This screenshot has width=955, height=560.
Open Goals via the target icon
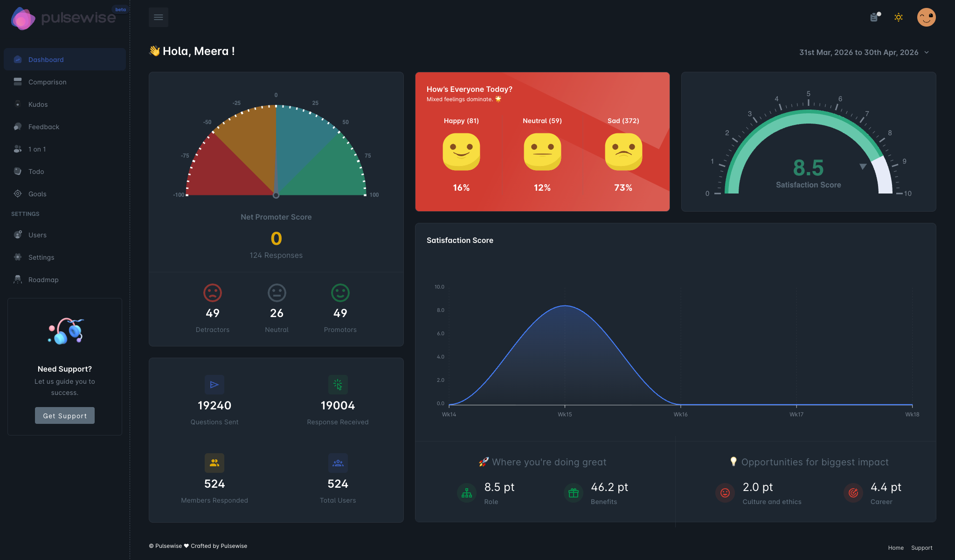coord(17,194)
